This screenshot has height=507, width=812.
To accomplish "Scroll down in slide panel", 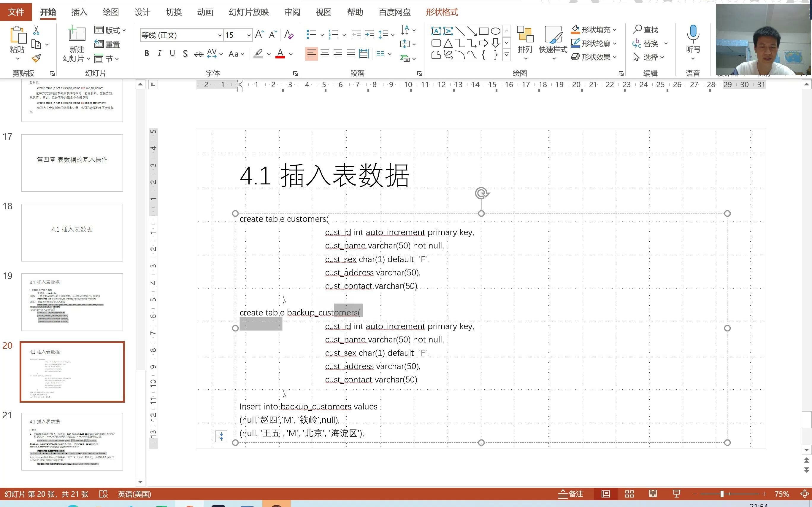I will [140, 481].
